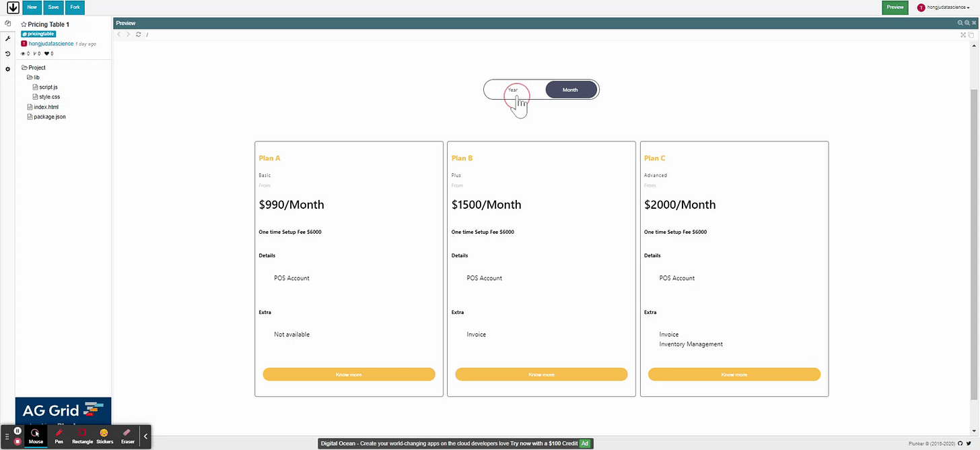Click the $990/Month price
The image size is (980, 450).
coord(291,205)
